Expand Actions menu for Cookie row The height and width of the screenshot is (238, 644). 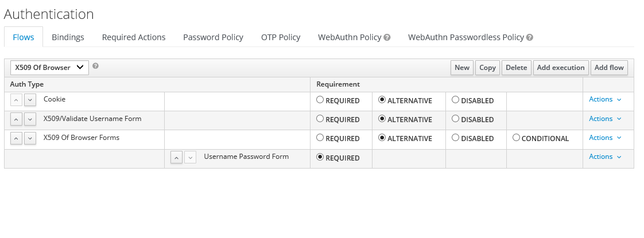click(x=605, y=99)
